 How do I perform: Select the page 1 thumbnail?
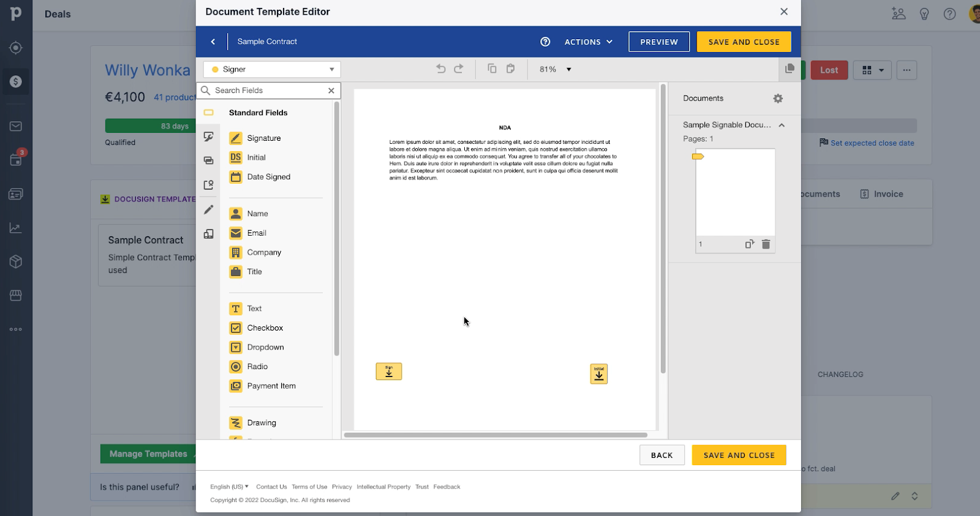(735, 193)
